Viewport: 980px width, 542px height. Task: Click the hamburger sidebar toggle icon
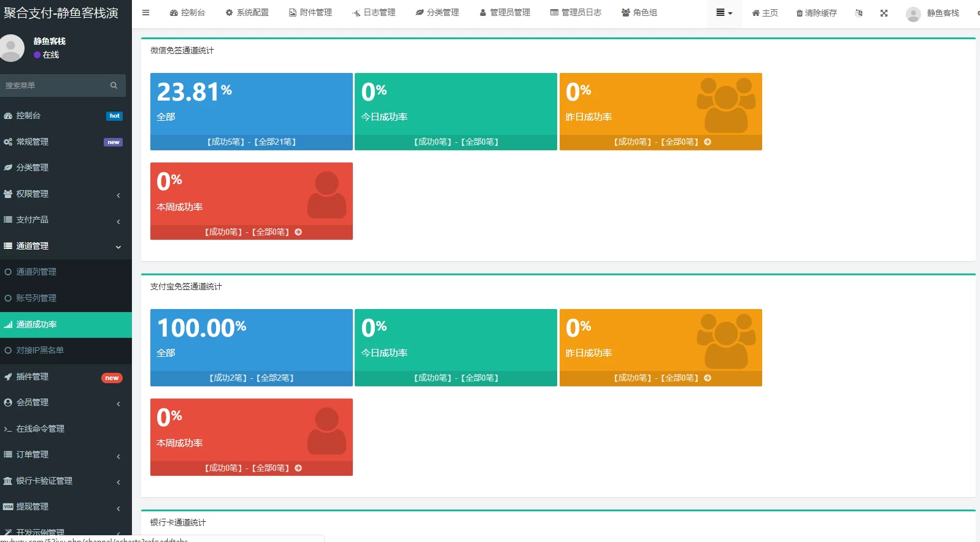coord(145,12)
